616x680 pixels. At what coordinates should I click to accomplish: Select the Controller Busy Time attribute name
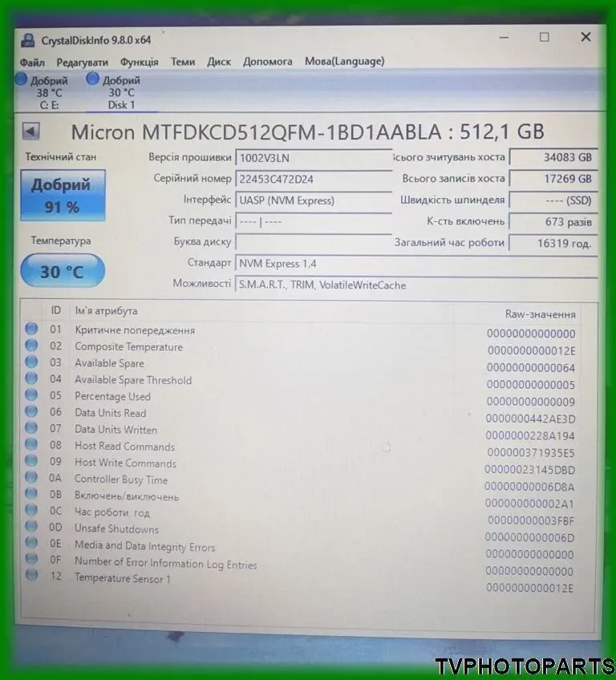coord(121,480)
